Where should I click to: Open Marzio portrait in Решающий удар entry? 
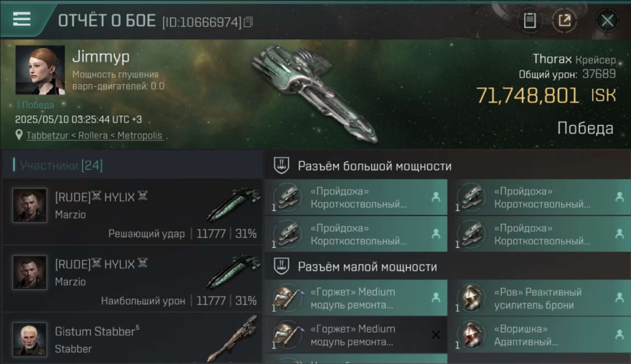[x=30, y=205]
